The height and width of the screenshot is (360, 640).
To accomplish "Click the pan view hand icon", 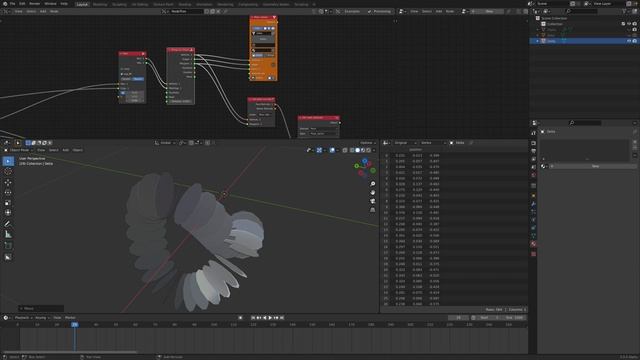I will [x=373, y=193].
